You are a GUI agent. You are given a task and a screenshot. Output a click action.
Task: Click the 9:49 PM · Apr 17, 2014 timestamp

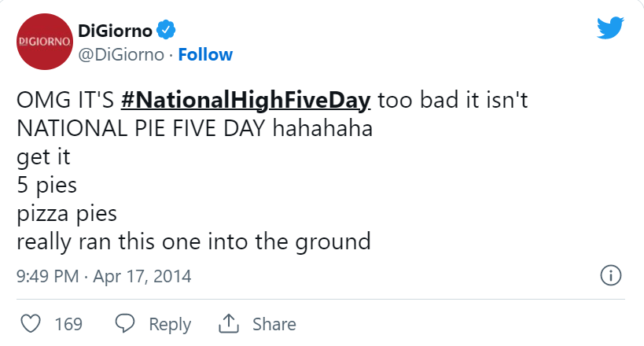[104, 277]
